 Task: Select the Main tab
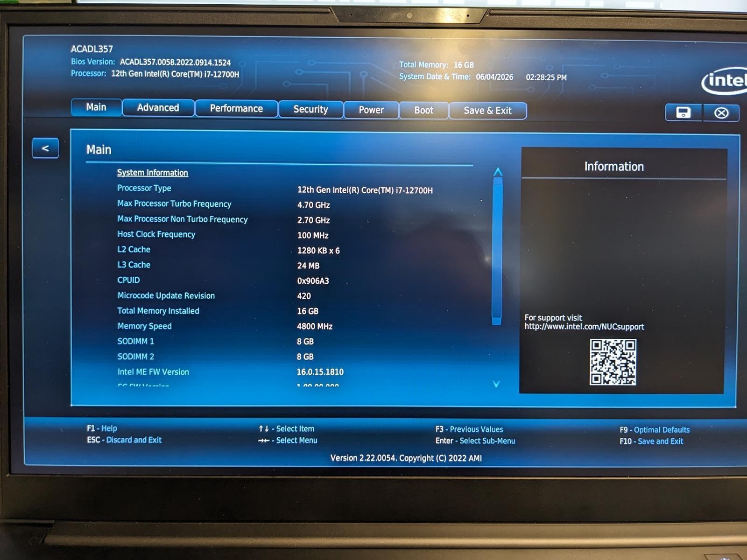pyautogui.click(x=96, y=107)
